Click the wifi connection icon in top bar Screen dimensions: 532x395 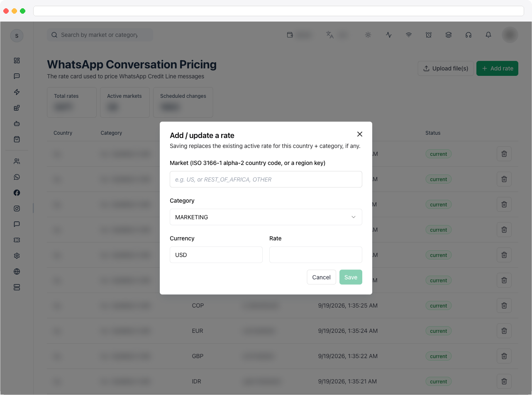(409, 35)
